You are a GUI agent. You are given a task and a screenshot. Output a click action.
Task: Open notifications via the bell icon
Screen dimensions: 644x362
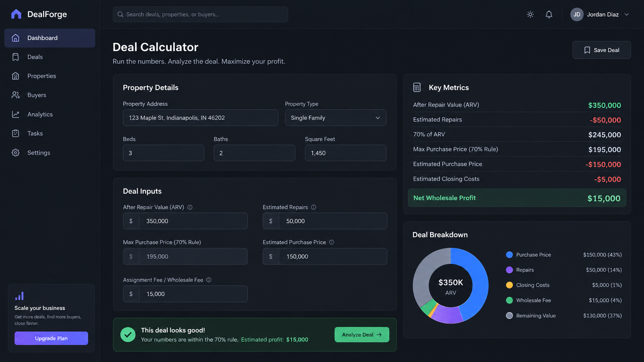[x=549, y=14]
